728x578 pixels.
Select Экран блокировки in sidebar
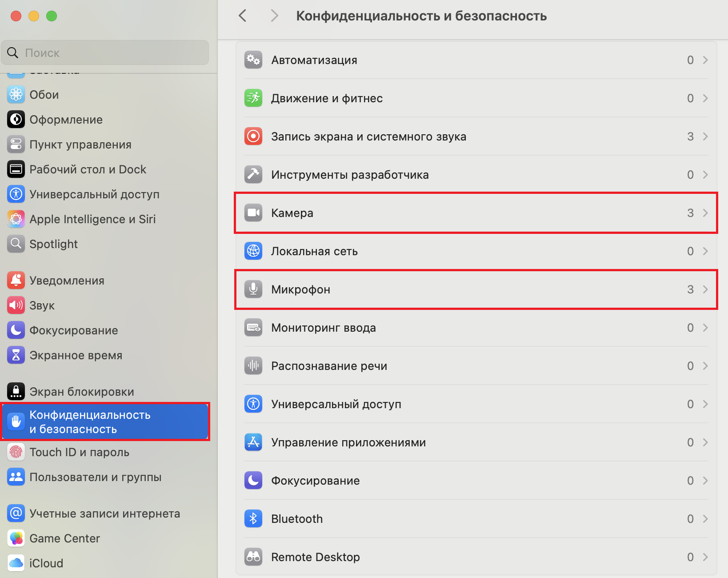[81, 392]
